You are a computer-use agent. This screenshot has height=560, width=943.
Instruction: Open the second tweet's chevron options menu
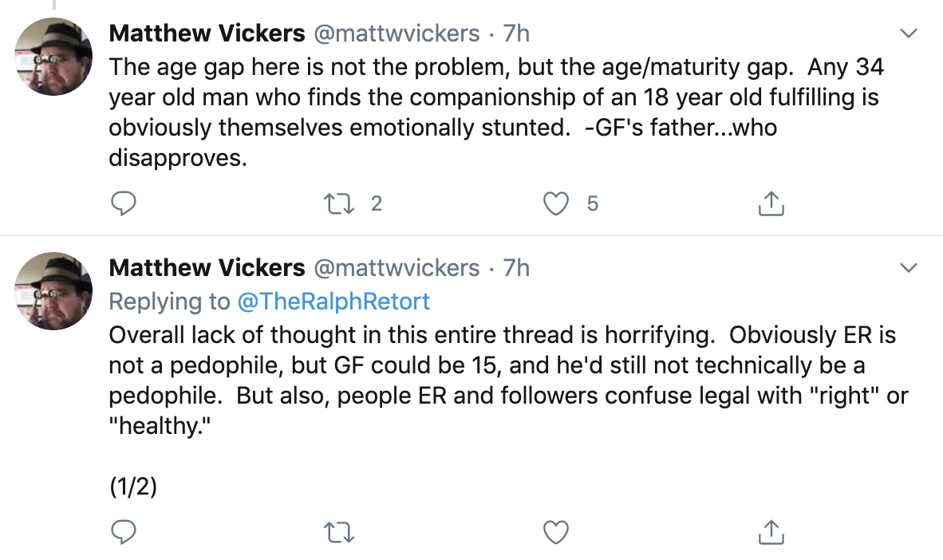(x=908, y=268)
